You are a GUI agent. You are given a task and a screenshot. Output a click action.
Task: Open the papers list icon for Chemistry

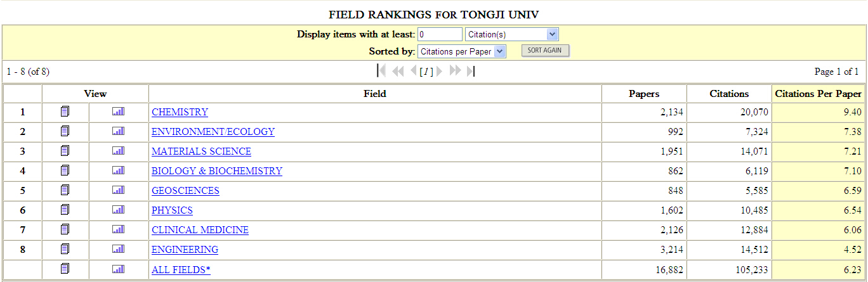65,112
